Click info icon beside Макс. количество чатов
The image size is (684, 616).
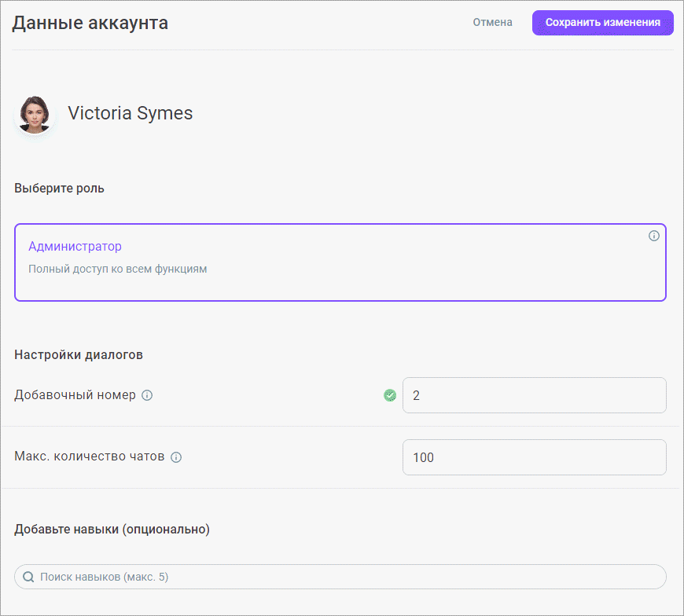[x=176, y=457]
